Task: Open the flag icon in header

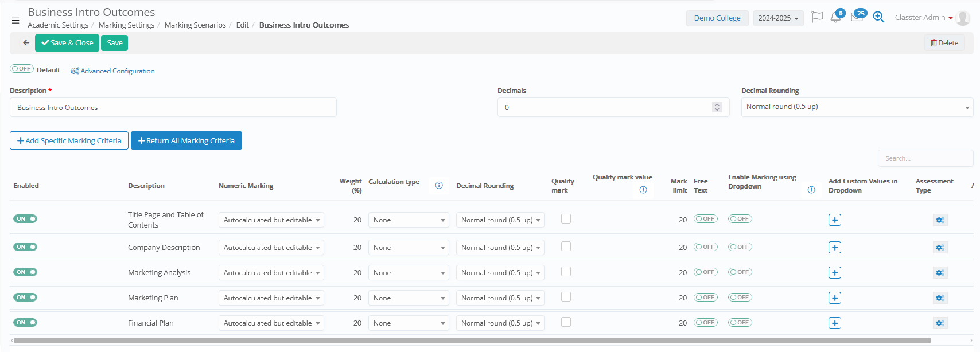Action: tap(817, 17)
